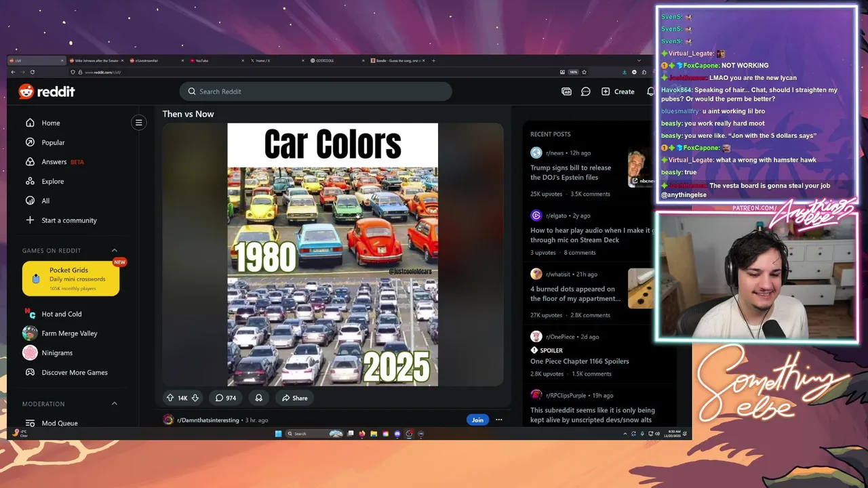Collapse the Moderation section
Image resolution: width=868 pixels, height=488 pixels.
coord(114,404)
